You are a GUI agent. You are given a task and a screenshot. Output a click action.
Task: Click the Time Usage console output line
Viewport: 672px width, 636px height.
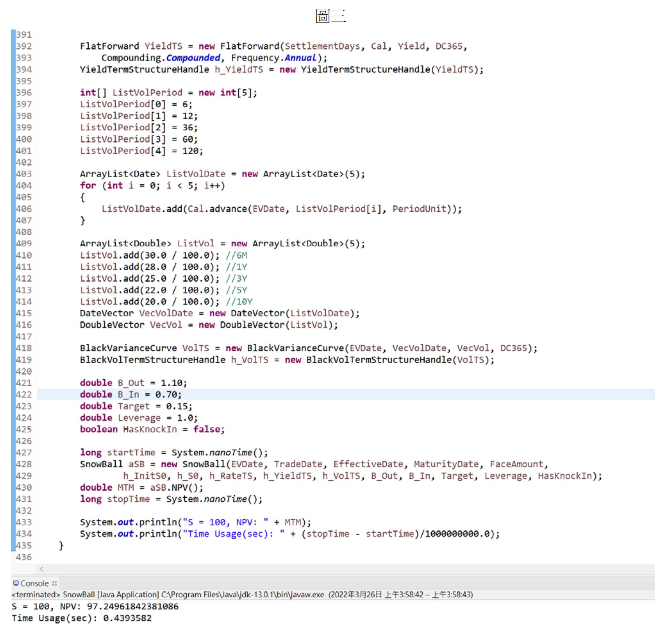[82, 618]
